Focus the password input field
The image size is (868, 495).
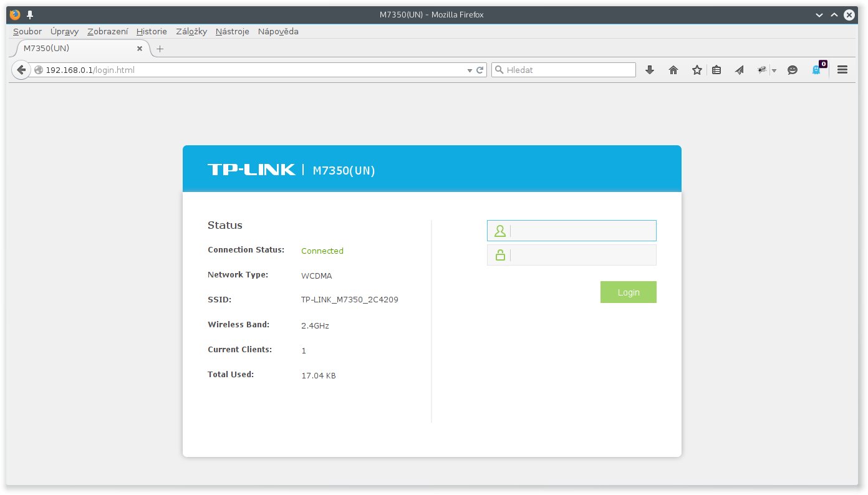pos(572,255)
